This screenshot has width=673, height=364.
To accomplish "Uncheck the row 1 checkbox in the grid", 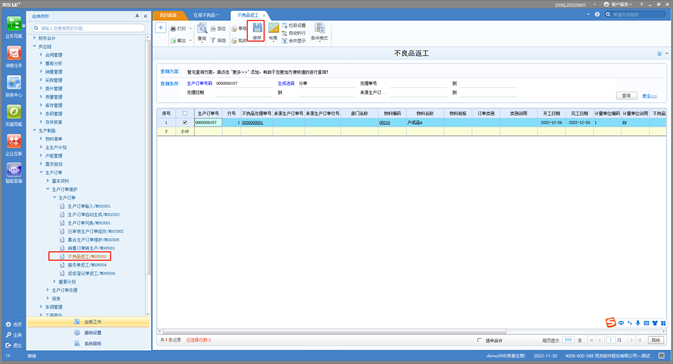I will (x=185, y=122).
